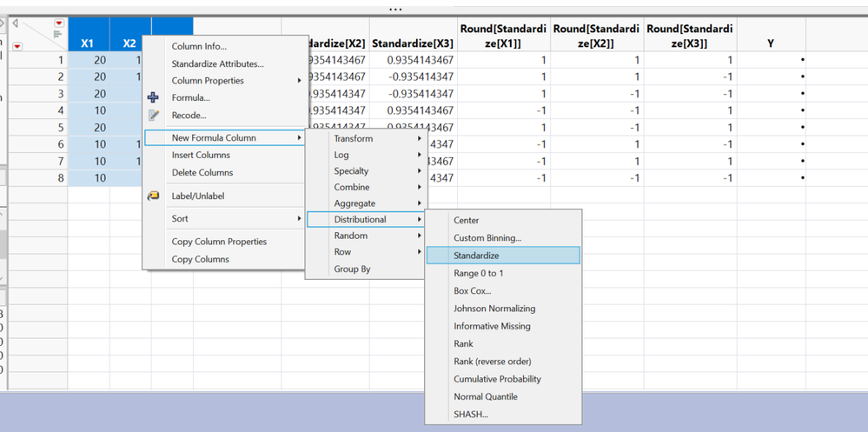The image size is (868, 432).
Task: Click Round[Standardize[X3]] cell in row 2
Action: [690, 77]
